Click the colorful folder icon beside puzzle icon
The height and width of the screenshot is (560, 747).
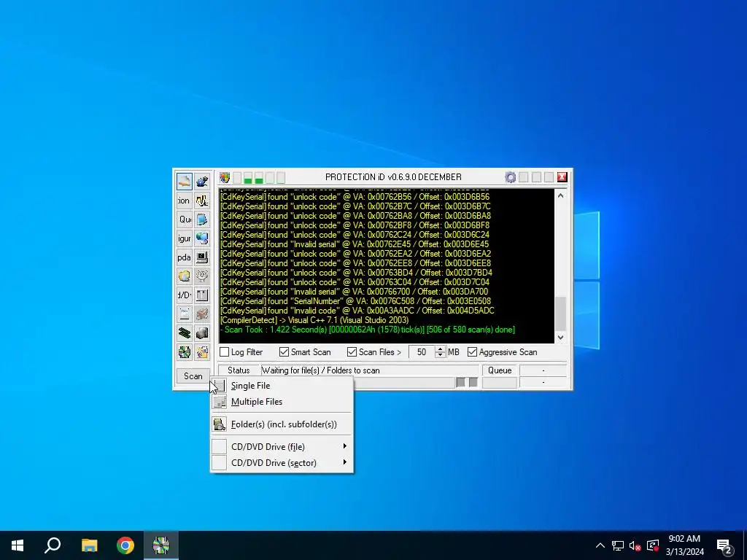[202, 352]
